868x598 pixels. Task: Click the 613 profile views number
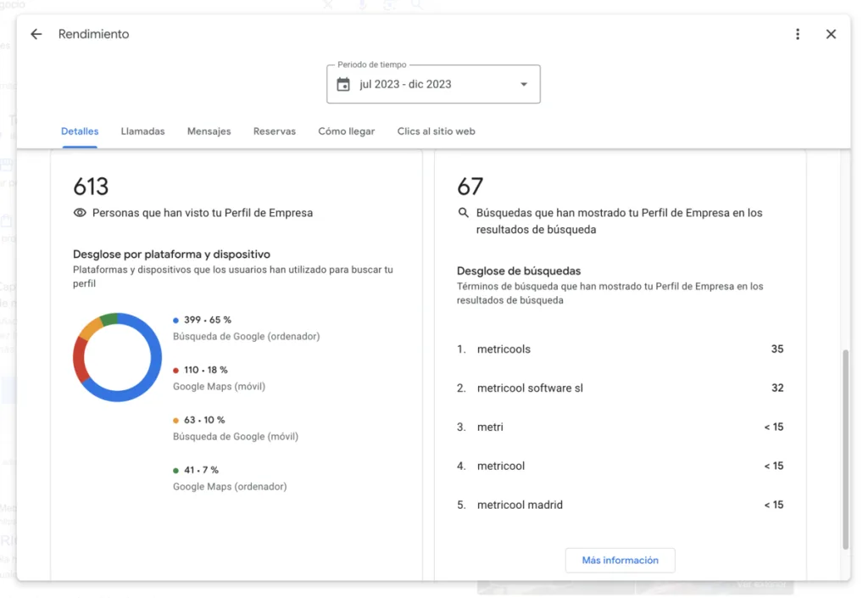tap(91, 187)
